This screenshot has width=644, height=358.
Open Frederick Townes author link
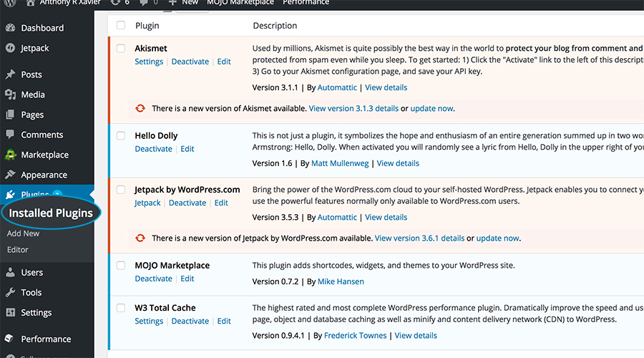355,335
